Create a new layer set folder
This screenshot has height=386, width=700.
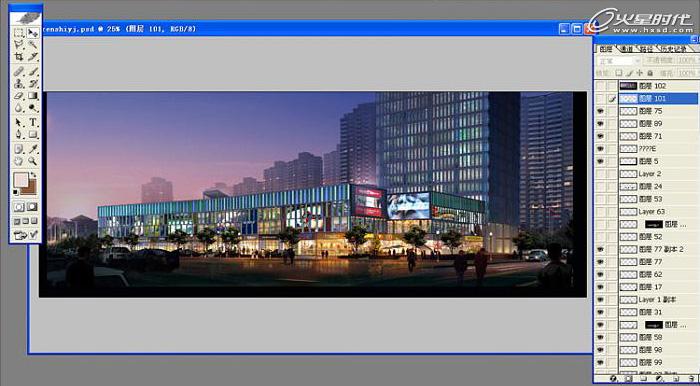tap(644, 378)
